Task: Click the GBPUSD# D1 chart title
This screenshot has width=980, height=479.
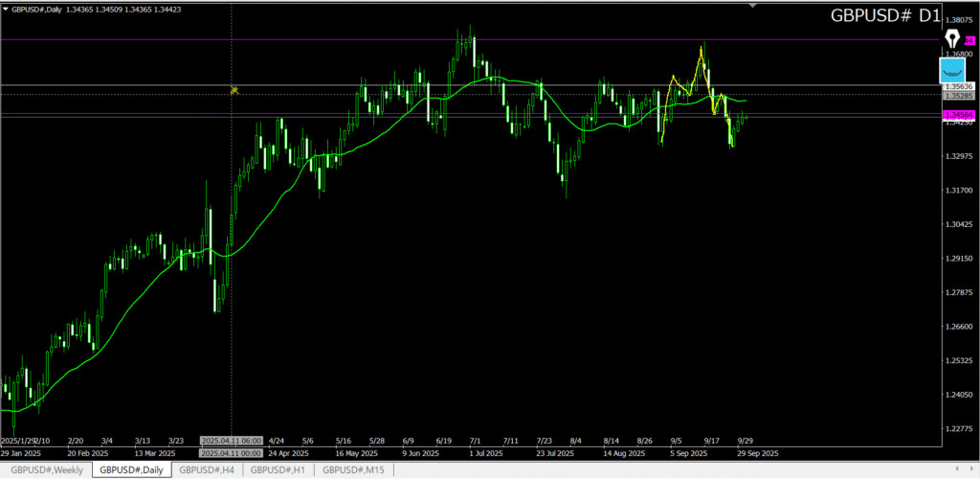Action: (x=884, y=16)
